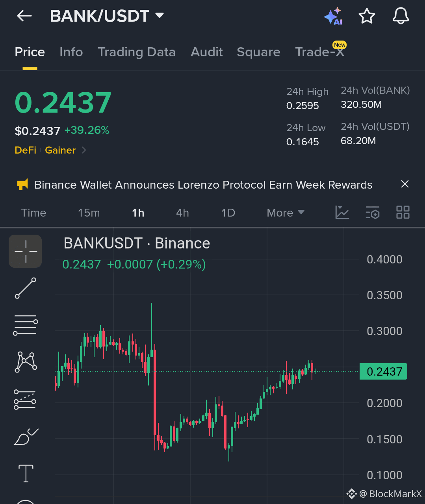
Task: Click the BANKUSDT · Binance chart title
Action: (x=137, y=243)
